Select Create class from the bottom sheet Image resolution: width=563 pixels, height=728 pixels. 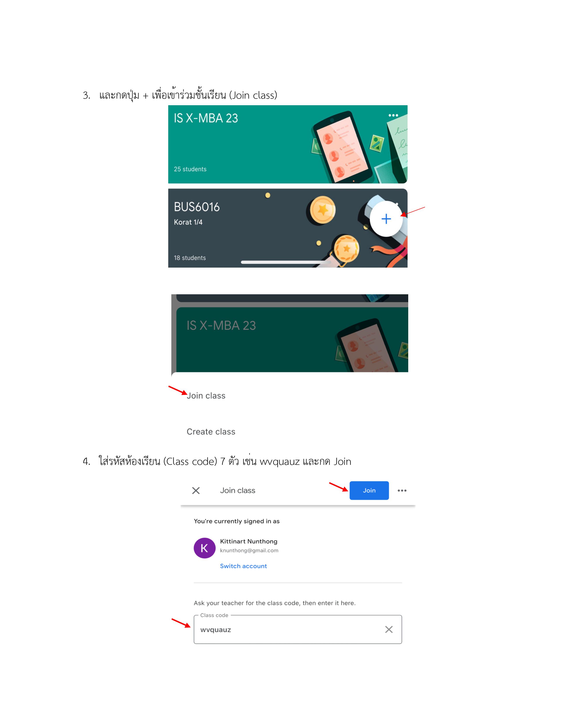[x=211, y=432]
